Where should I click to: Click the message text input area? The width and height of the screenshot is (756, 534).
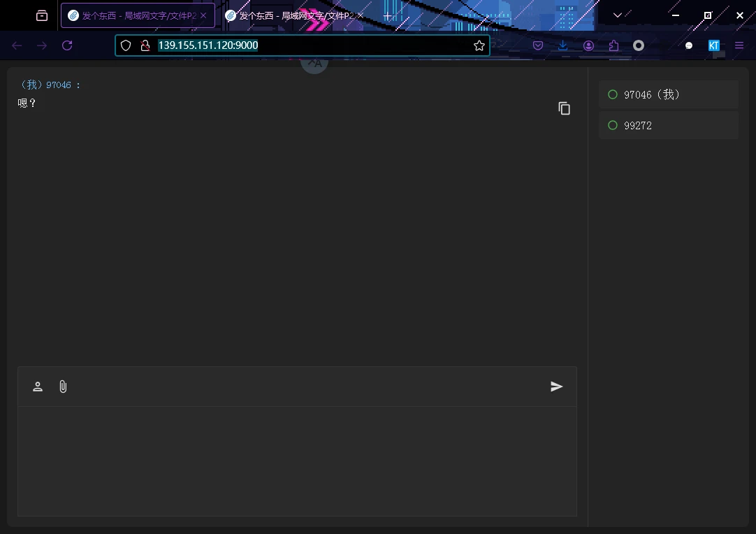pyautogui.click(x=297, y=461)
